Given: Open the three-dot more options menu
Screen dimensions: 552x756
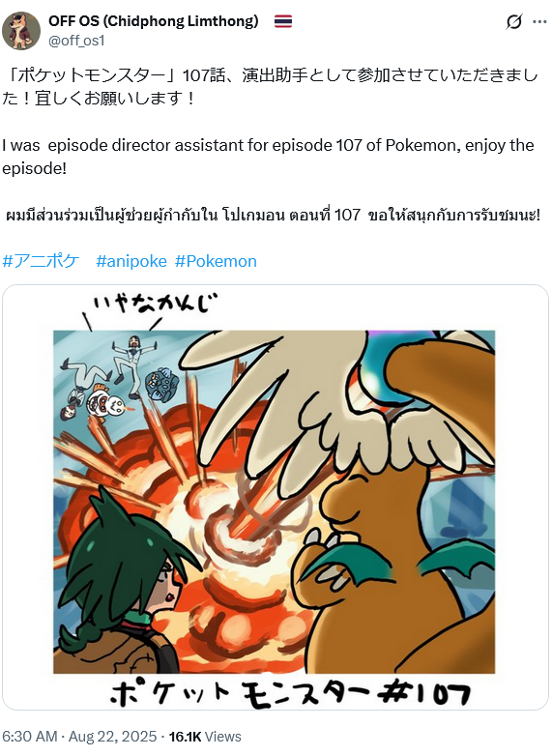Looking at the screenshot, I should click(x=539, y=21).
